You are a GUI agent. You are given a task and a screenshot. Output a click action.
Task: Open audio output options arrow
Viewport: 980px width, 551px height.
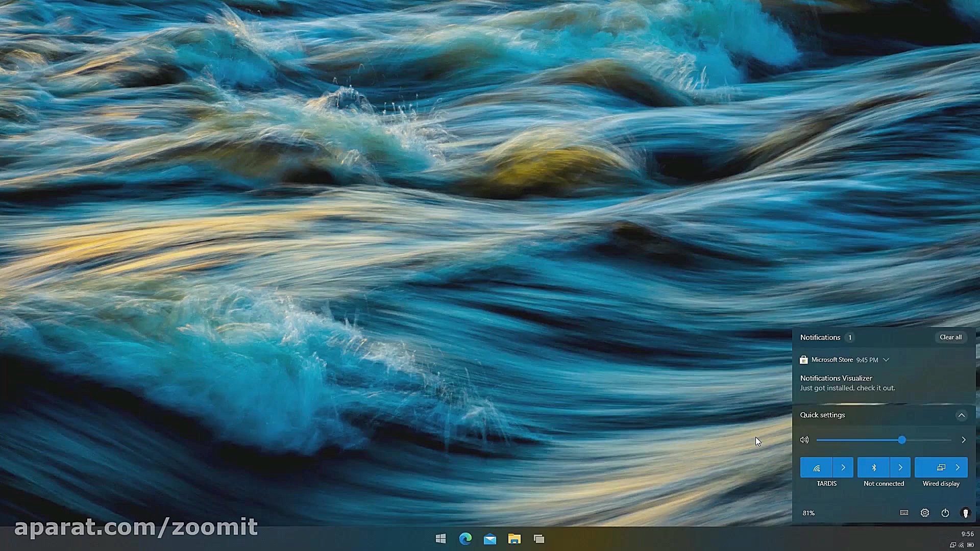tap(963, 440)
